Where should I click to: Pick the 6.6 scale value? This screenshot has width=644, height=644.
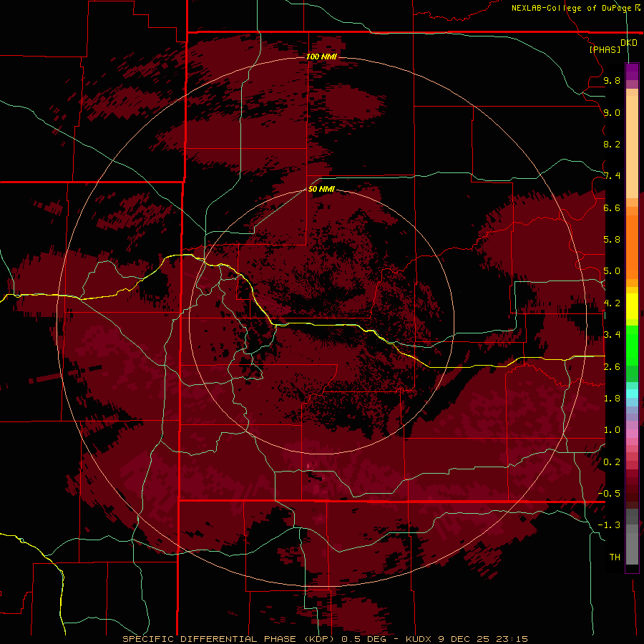pyautogui.click(x=612, y=208)
